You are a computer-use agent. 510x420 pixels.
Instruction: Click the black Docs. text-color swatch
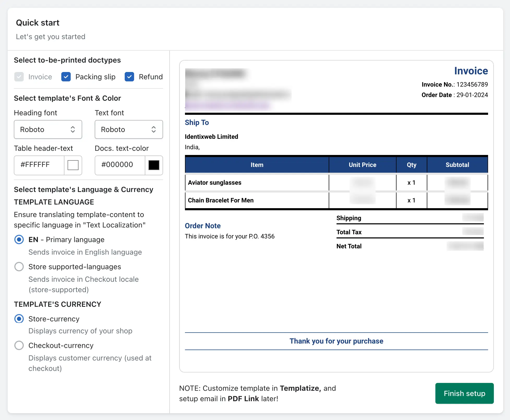tap(154, 165)
